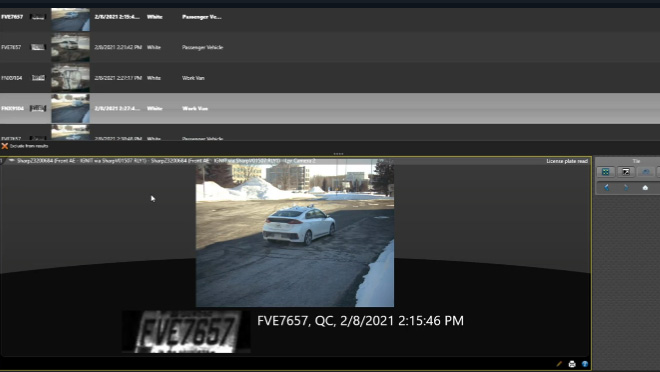Click the partially visible last FVE7657 row
This screenshot has width=660, height=372.
(330, 133)
